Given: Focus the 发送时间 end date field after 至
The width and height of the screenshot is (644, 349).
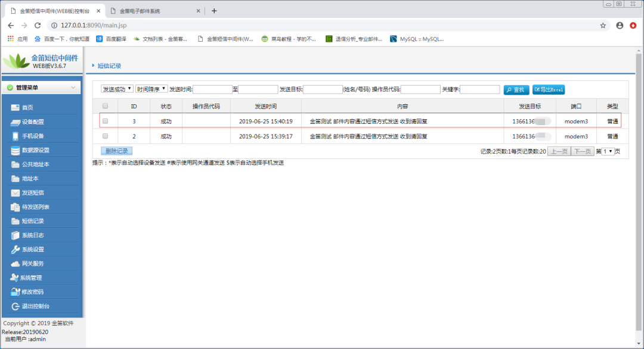Looking at the screenshot, I should 258,89.
